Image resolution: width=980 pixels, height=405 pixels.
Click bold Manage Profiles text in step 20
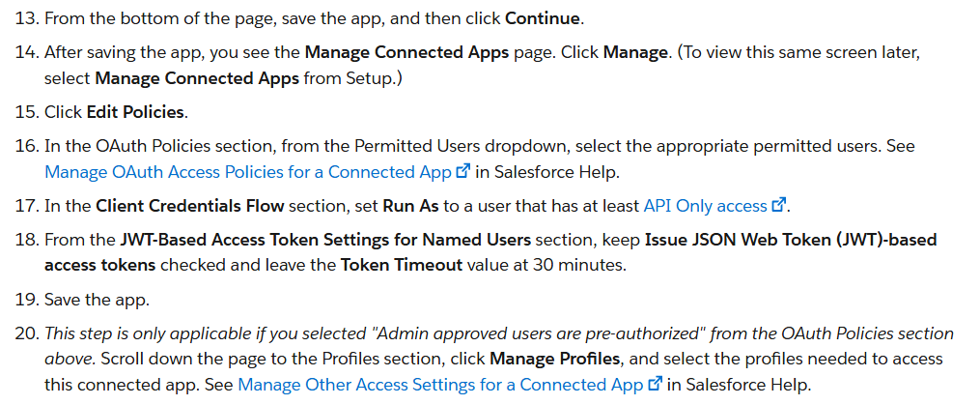(555, 360)
